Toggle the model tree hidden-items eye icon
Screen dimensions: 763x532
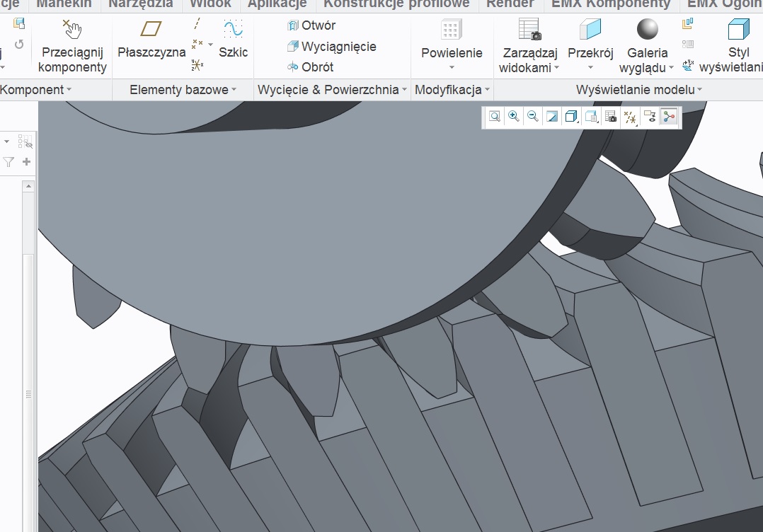[25, 141]
